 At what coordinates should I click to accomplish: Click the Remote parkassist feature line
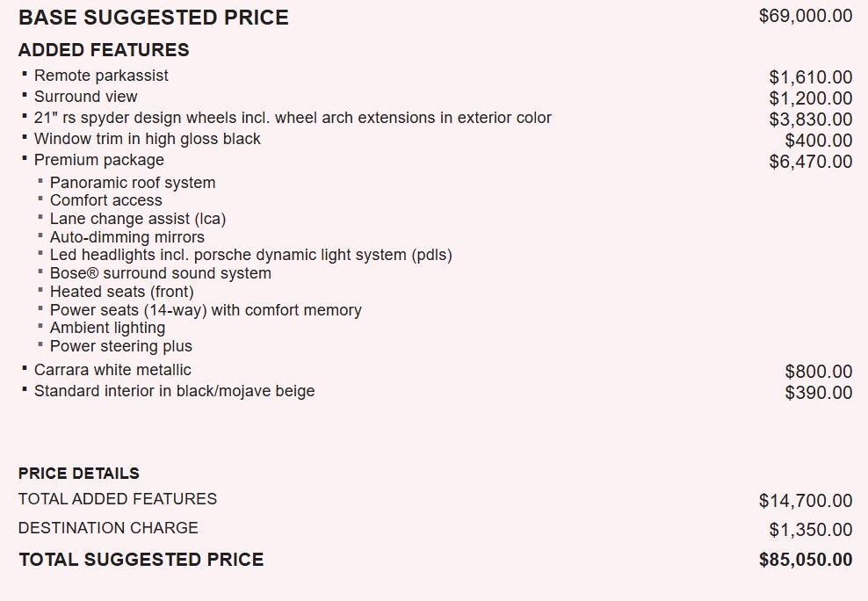tap(101, 76)
